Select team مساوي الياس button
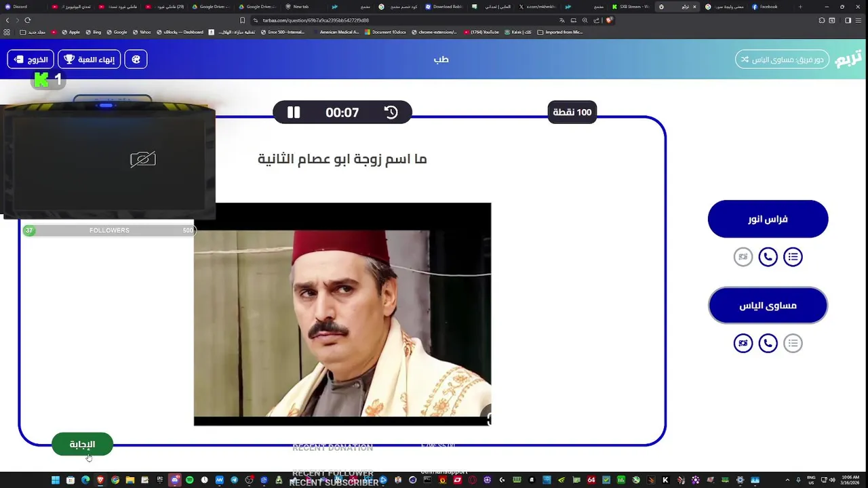868x488 pixels. (768, 306)
